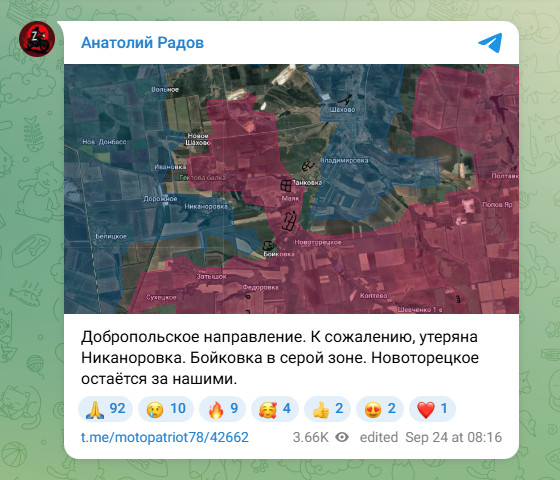The height and width of the screenshot is (480, 560).
Task: Click the edited Sep 24 at 08:16 timestamp
Action: click(431, 437)
